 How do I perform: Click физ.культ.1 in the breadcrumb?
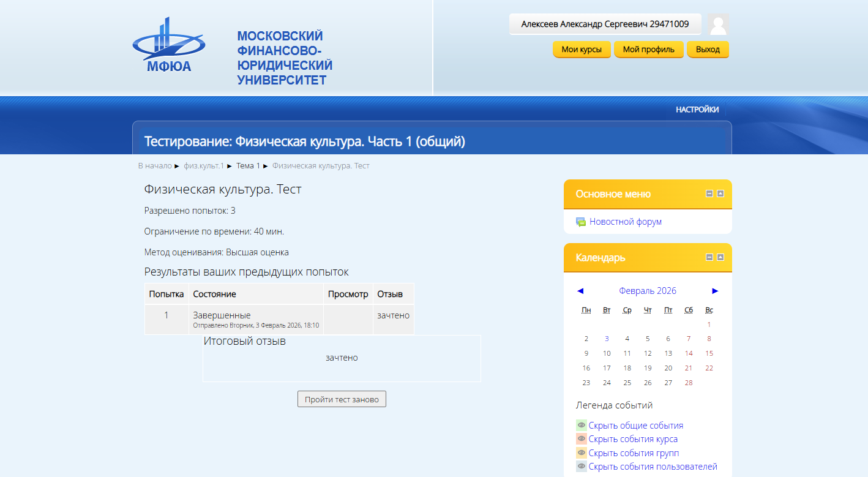(204, 166)
